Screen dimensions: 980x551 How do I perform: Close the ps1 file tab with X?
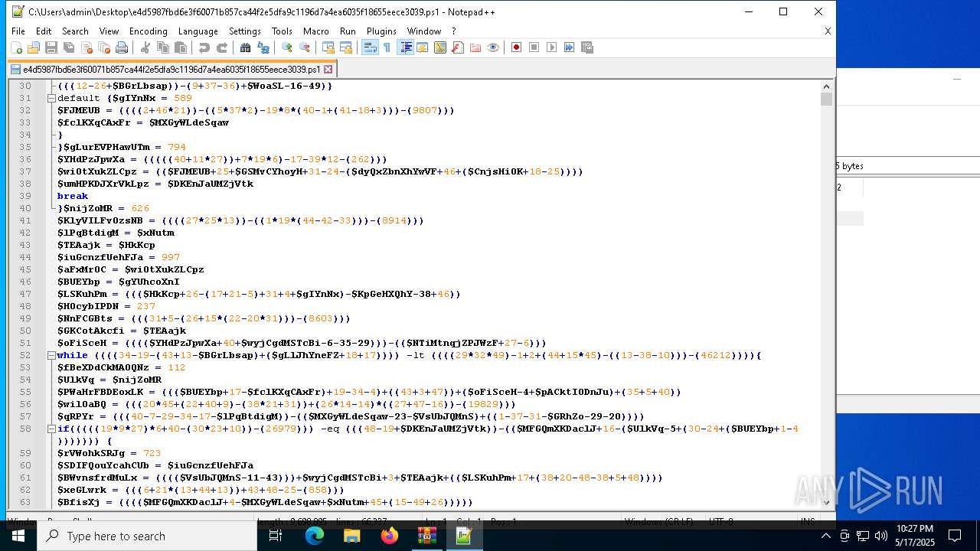328,69
